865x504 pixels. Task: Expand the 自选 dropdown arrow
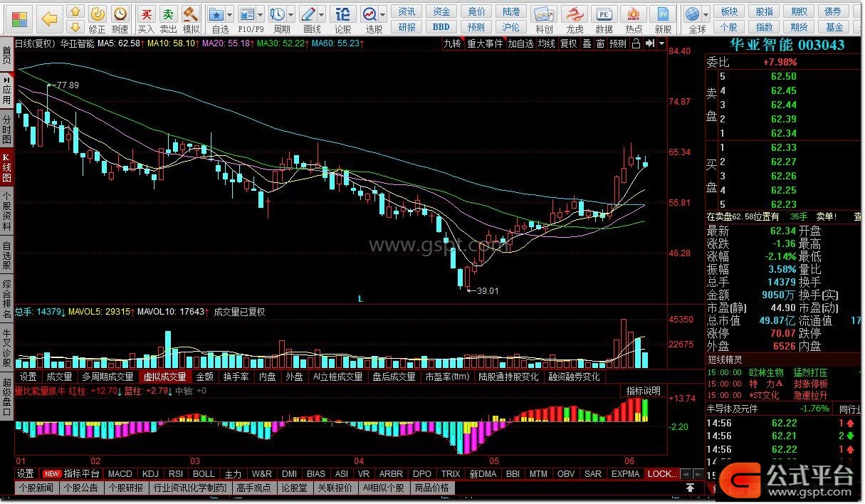pos(231,14)
